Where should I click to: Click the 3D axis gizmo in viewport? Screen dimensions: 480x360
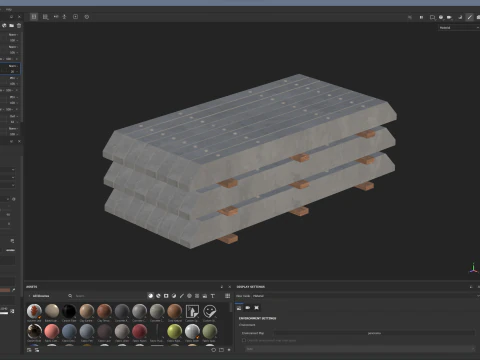point(473,268)
